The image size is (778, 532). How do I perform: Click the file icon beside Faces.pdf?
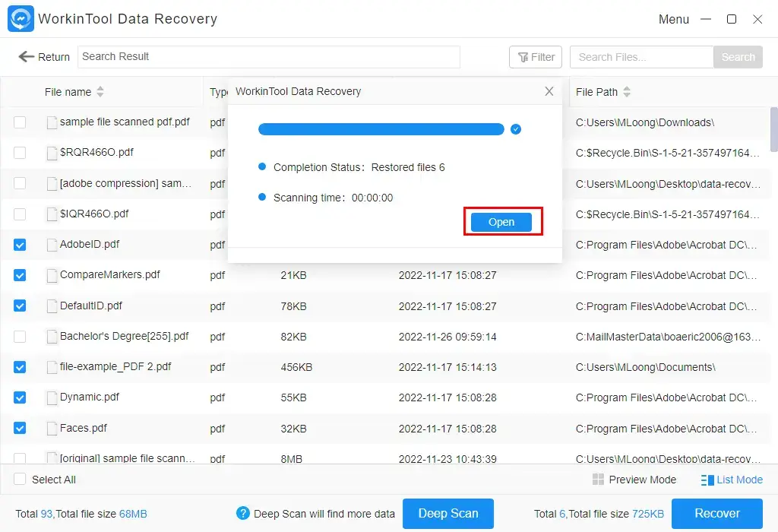click(x=52, y=429)
